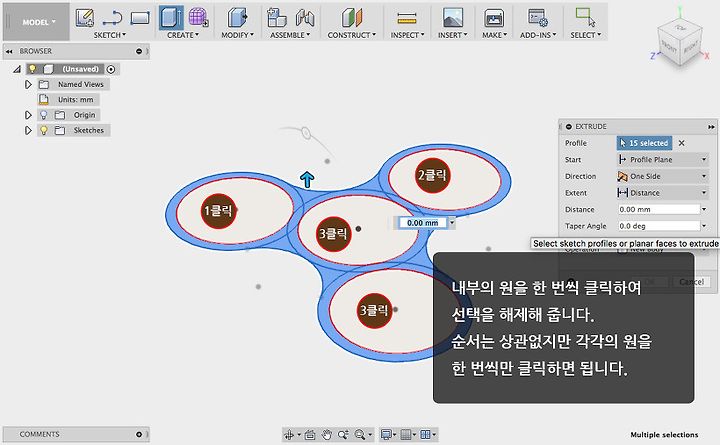The width and height of the screenshot is (720, 445).
Task: Click the Cancel button in Extrude dialog
Action: 692,282
